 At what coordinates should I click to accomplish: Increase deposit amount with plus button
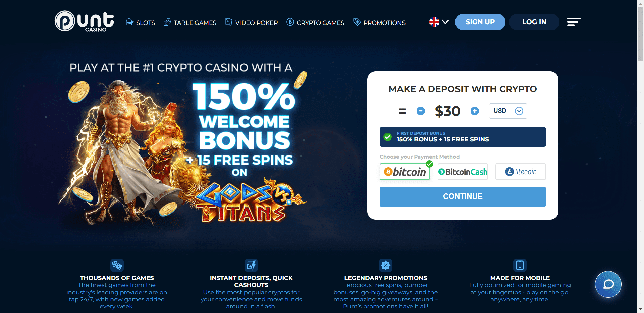coord(475,111)
